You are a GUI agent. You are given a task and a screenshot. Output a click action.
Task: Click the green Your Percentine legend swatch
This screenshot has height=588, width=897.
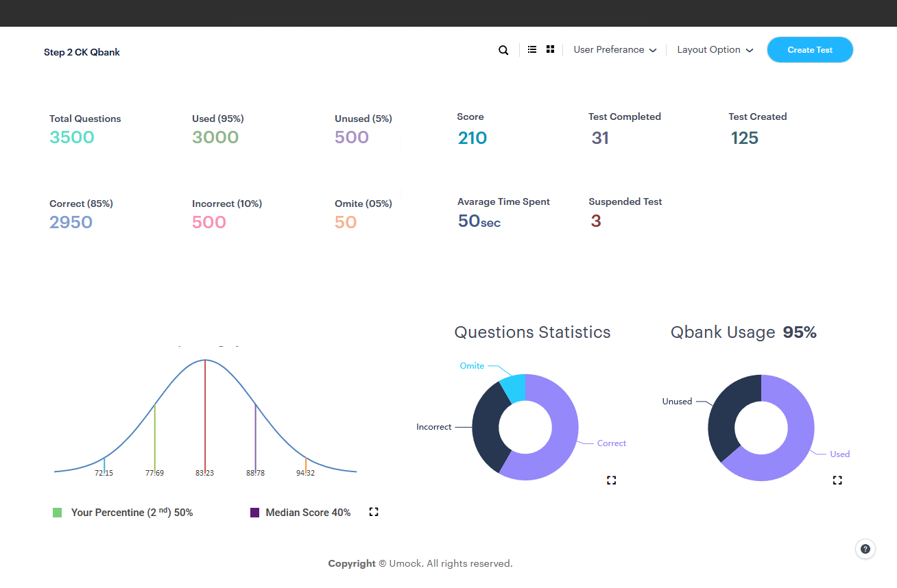(x=58, y=513)
